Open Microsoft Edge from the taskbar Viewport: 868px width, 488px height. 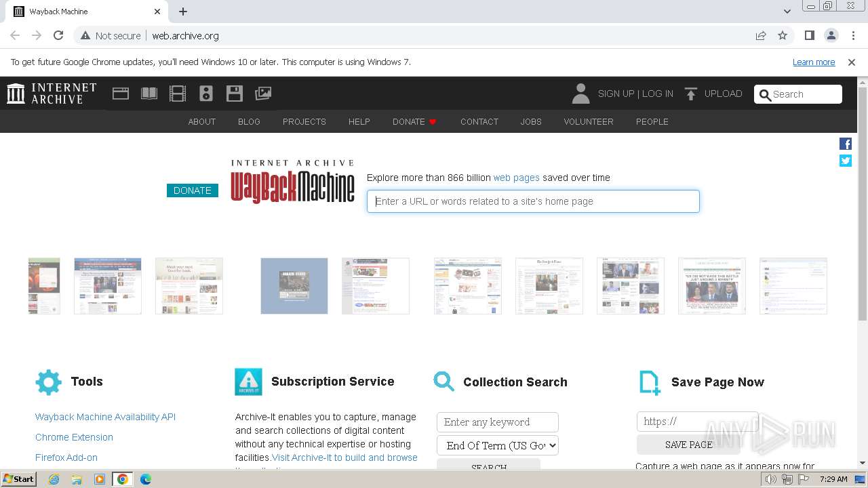145,479
